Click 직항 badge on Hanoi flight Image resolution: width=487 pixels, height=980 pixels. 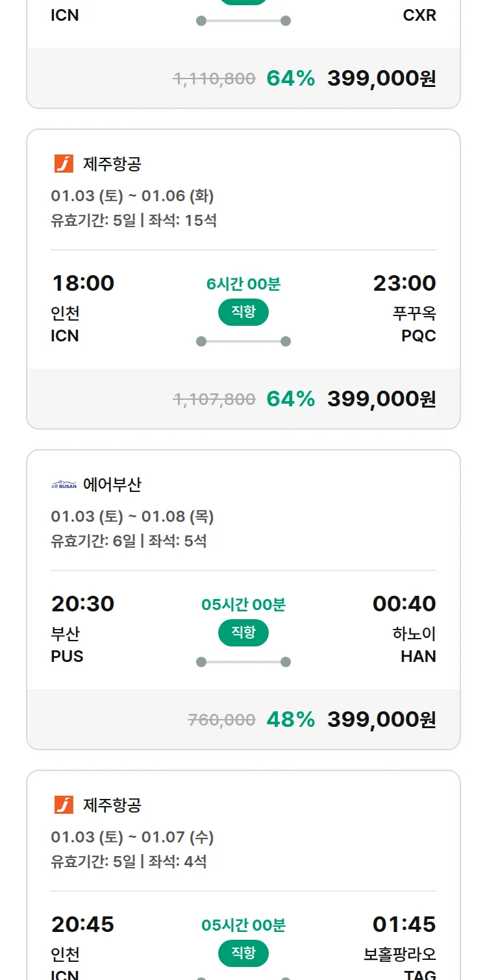[243, 633]
